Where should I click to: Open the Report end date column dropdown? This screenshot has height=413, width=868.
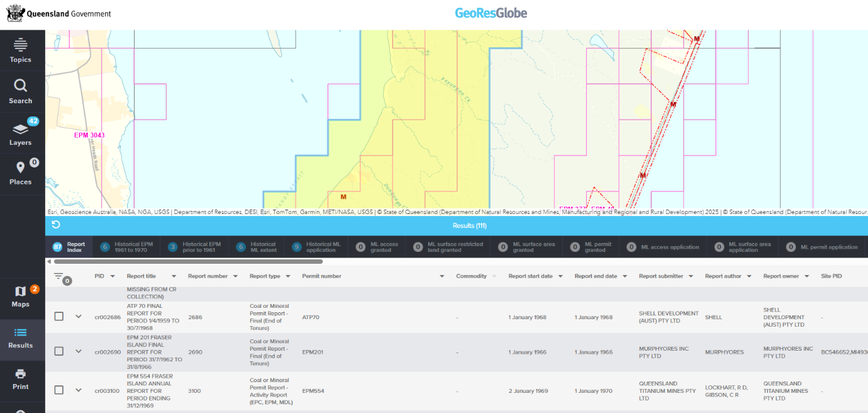[x=625, y=276]
